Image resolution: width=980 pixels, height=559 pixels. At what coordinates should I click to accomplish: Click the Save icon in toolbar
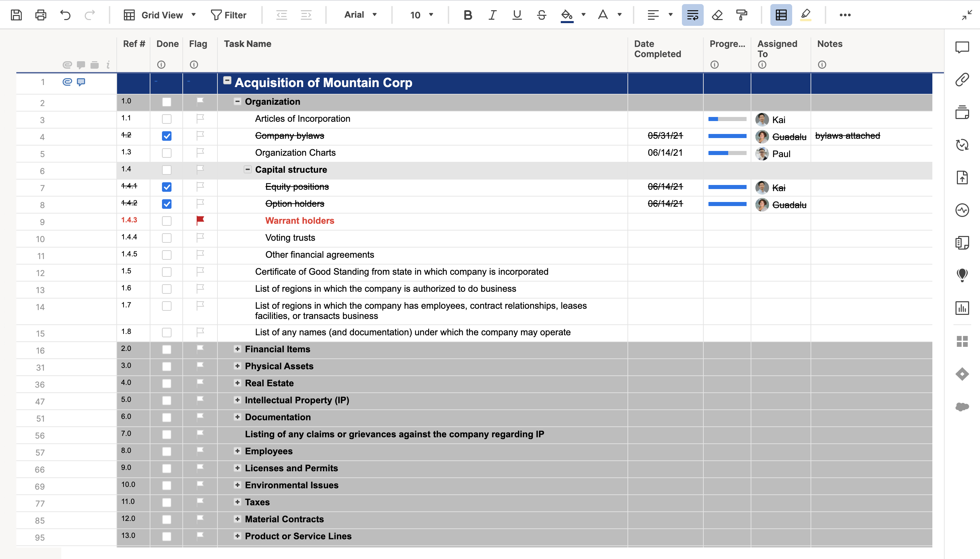[16, 15]
